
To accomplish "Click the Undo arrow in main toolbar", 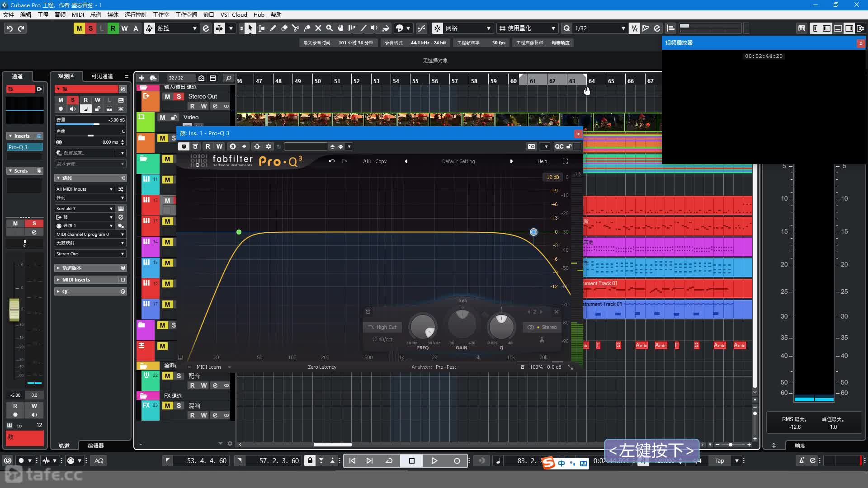I will (9, 28).
